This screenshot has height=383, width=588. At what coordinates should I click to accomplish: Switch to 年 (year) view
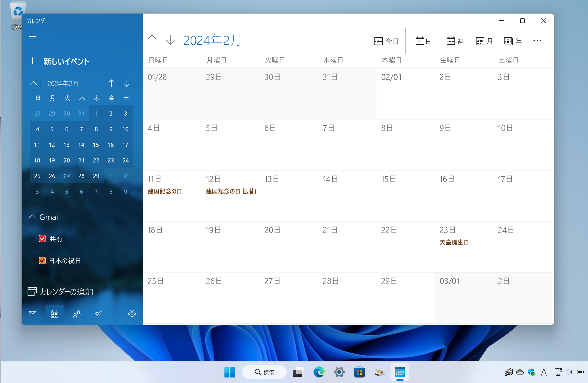click(x=513, y=41)
